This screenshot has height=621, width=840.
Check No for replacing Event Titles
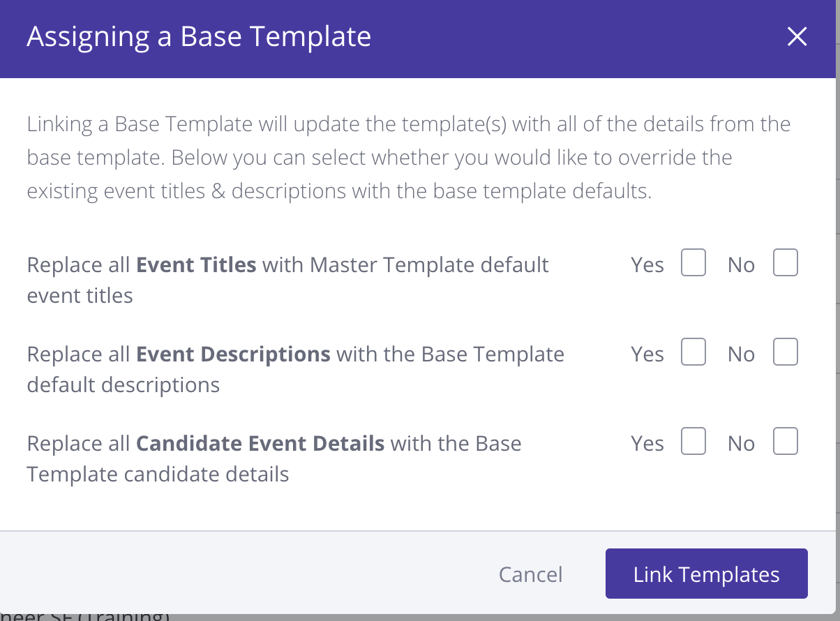coord(786,264)
